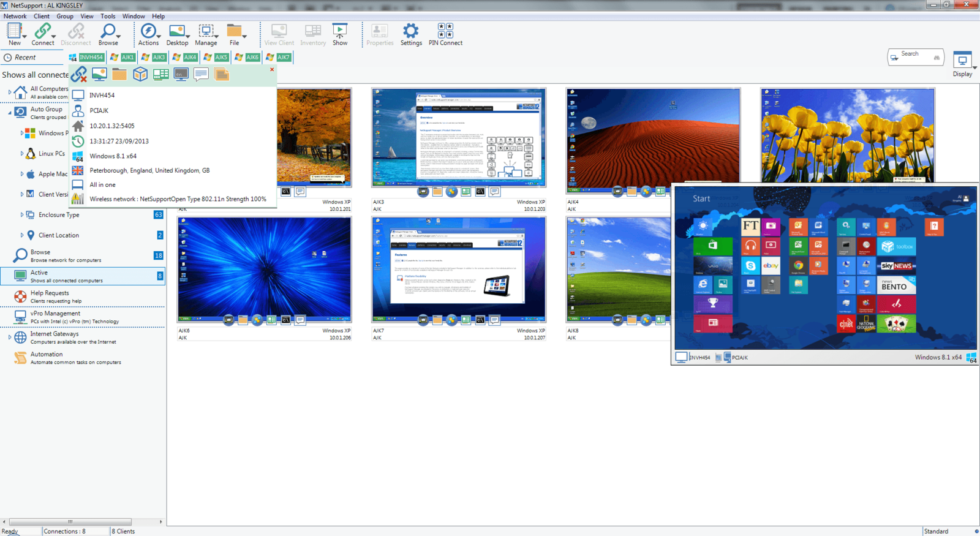Select the Automation item in sidebar
Screen dimensions: 980x536
point(47,358)
